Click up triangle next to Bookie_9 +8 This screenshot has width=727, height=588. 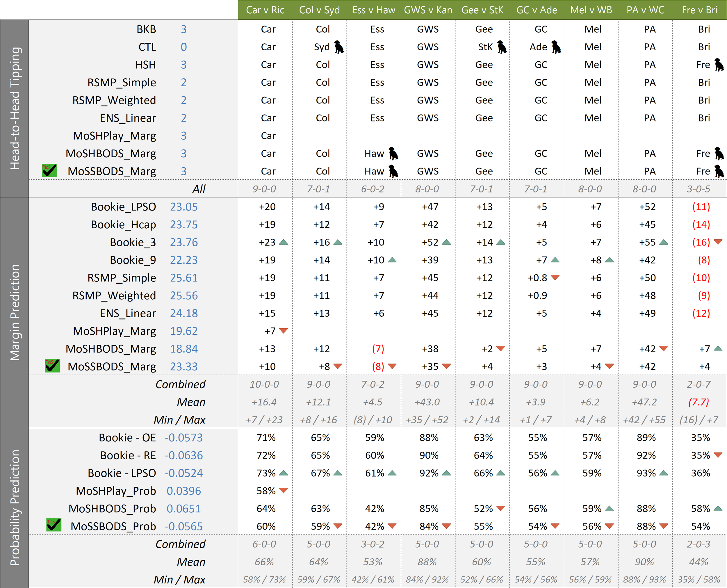[610, 260]
